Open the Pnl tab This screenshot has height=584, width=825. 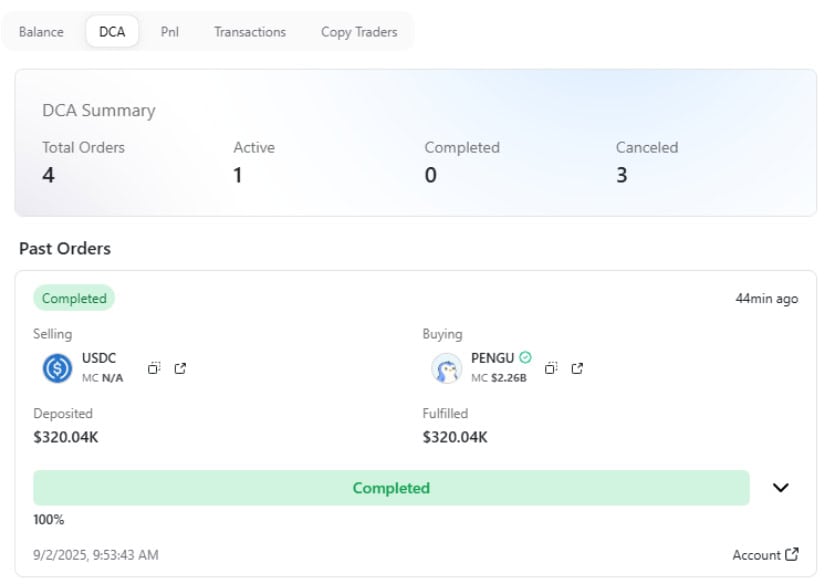[x=169, y=32]
